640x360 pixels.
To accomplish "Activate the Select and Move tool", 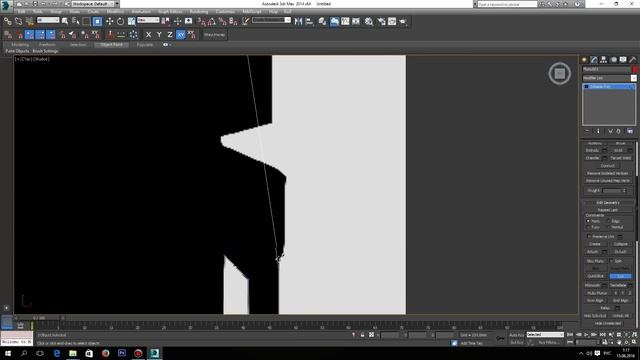I will click(x=109, y=21).
